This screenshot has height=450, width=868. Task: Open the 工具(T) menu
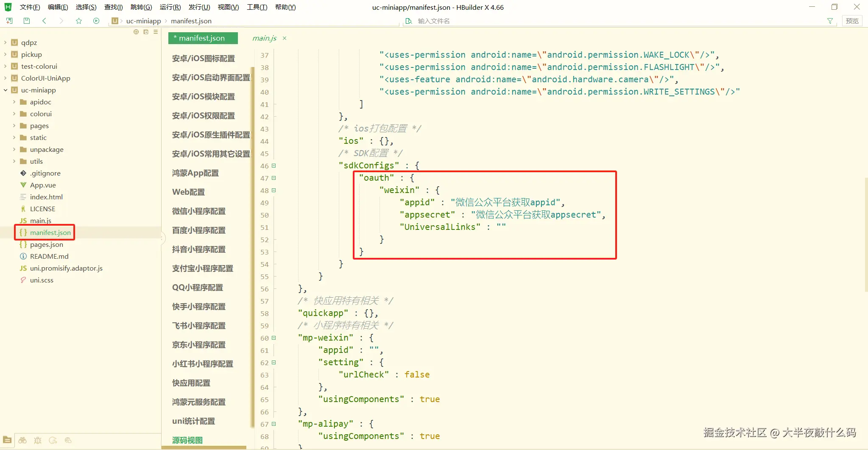(257, 7)
